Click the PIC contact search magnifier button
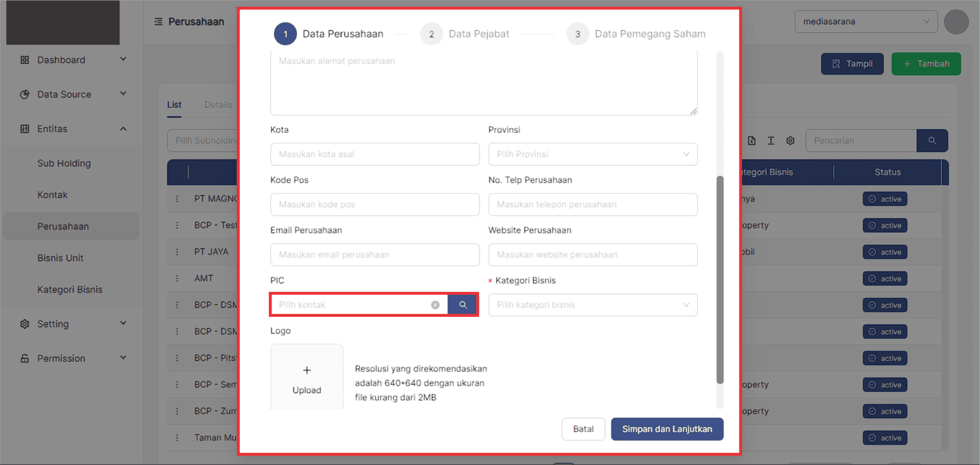 [x=463, y=305]
